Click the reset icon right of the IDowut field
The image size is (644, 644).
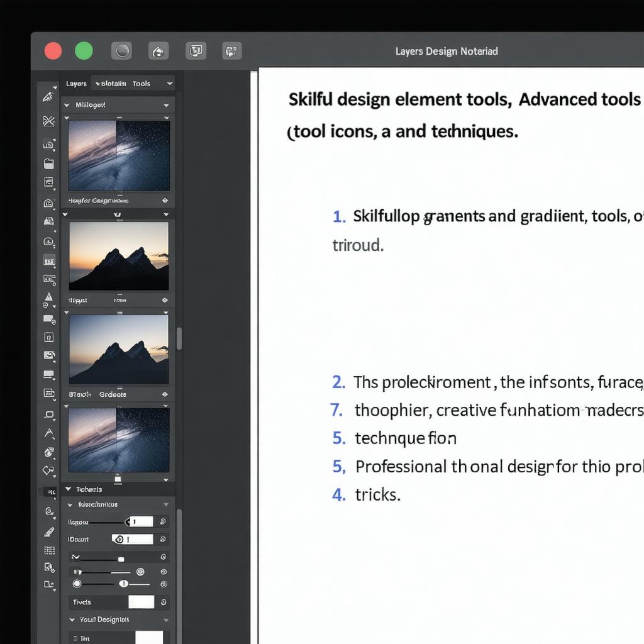tap(163, 539)
